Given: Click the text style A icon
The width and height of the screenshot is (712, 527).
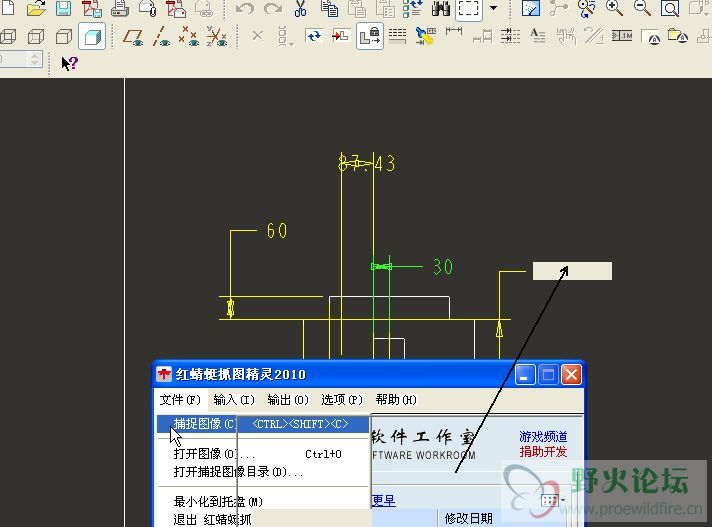Looking at the screenshot, I should pyautogui.click(x=538, y=35).
